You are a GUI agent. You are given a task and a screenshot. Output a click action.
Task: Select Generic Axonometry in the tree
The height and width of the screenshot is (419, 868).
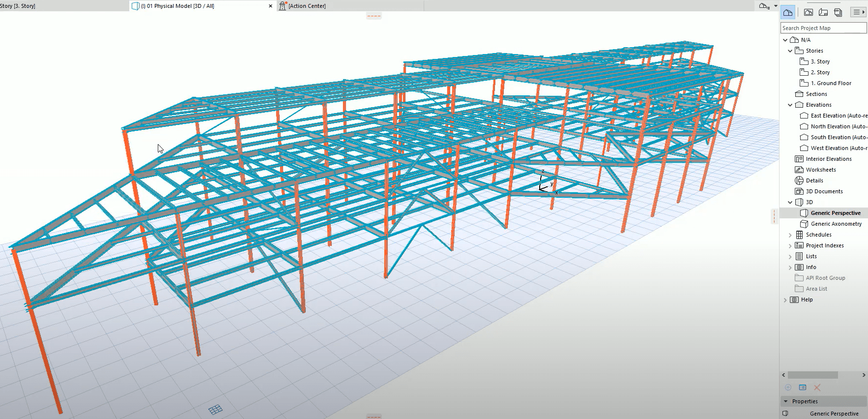coord(836,224)
